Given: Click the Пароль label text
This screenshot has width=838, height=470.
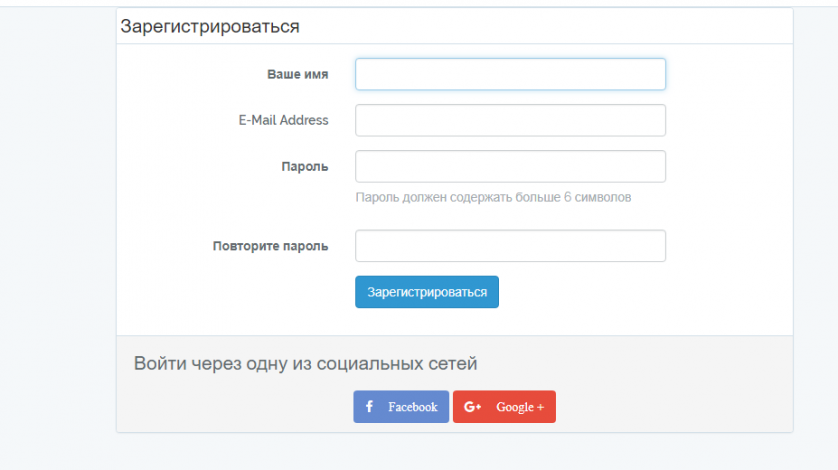Looking at the screenshot, I should [305, 167].
